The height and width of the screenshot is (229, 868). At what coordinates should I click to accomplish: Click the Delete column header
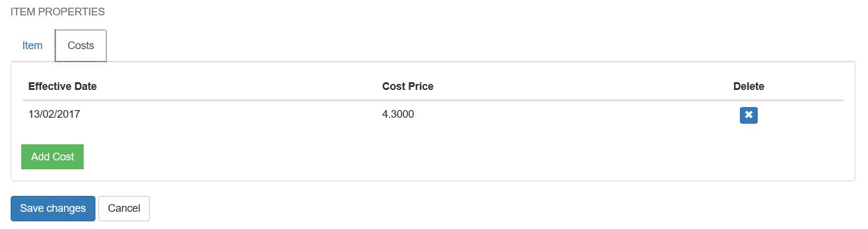pos(749,86)
